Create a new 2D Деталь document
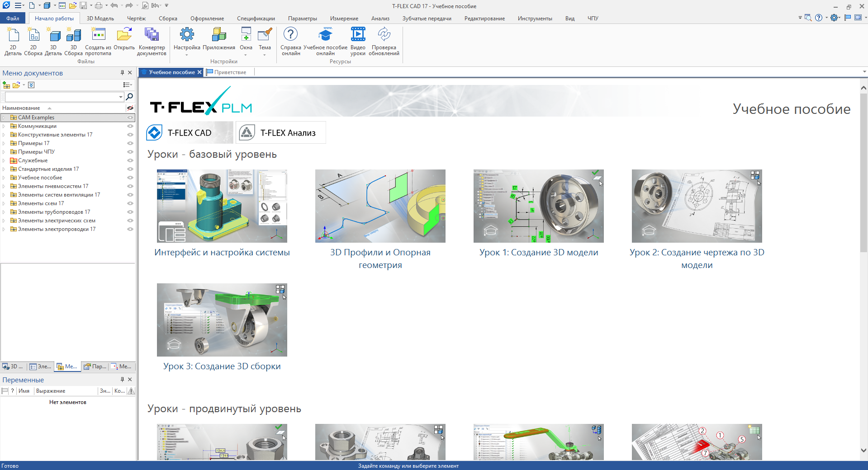This screenshot has width=868, height=470. pyautogui.click(x=13, y=41)
